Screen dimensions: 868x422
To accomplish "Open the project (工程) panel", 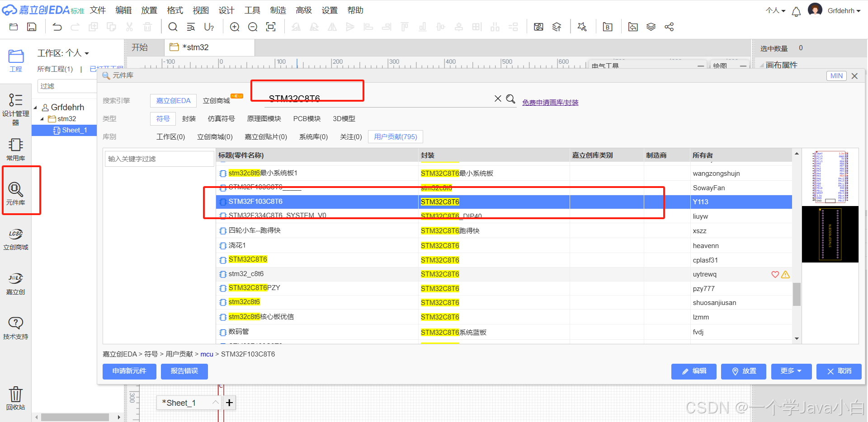I will [16, 61].
